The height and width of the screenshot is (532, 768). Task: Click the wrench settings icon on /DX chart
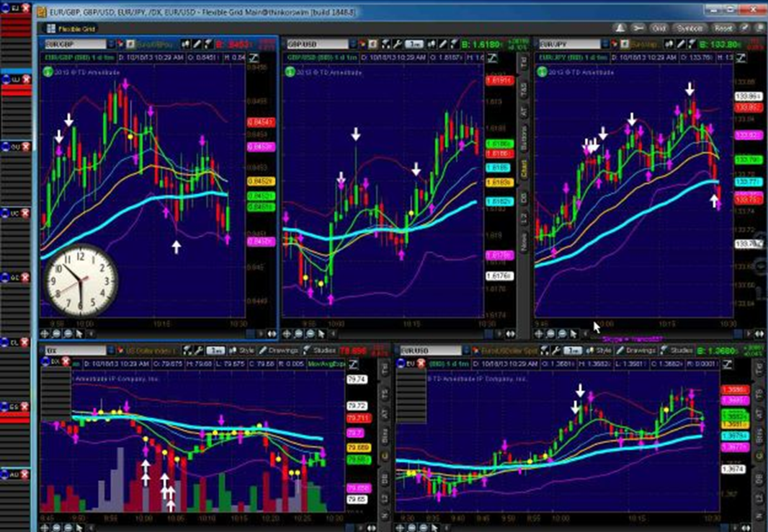199,350
